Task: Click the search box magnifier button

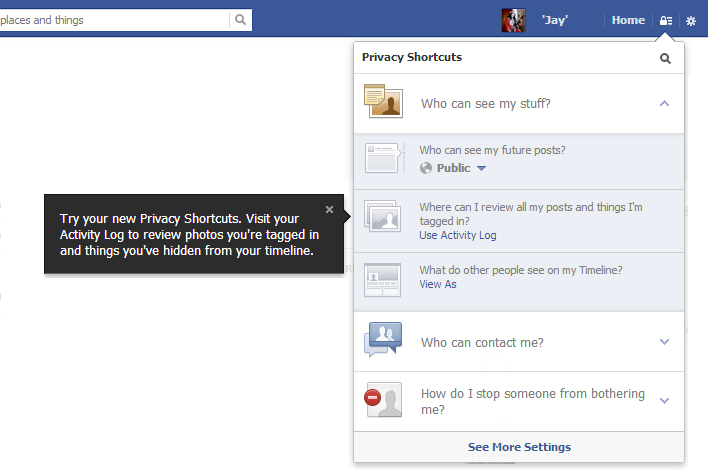Action: click(240, 20)
